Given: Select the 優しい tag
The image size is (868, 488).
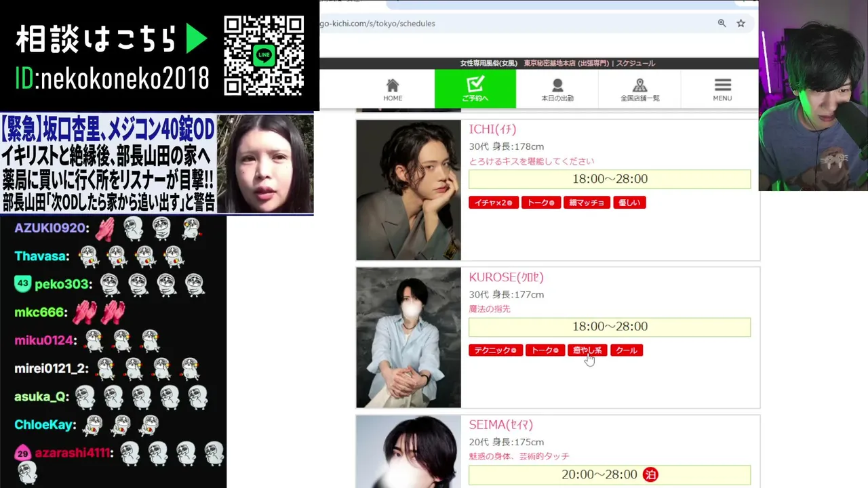Looking at the screenshot, I should (629, 203).
